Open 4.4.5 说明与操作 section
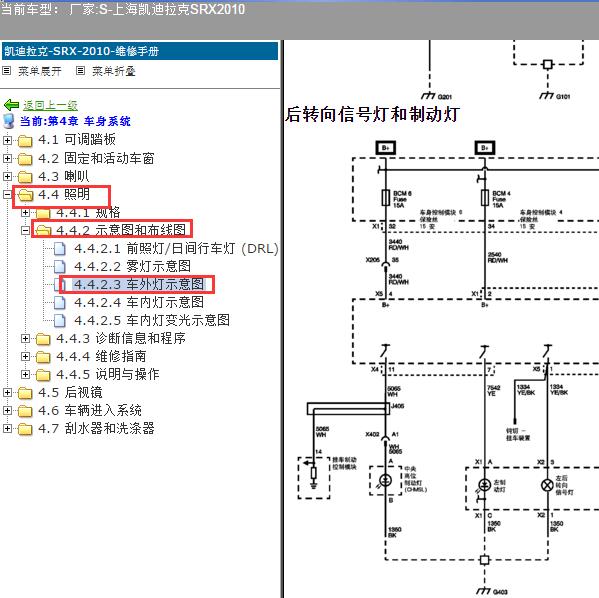The height and width of the screenshot is (598, 599). click(x=108, y=374)
